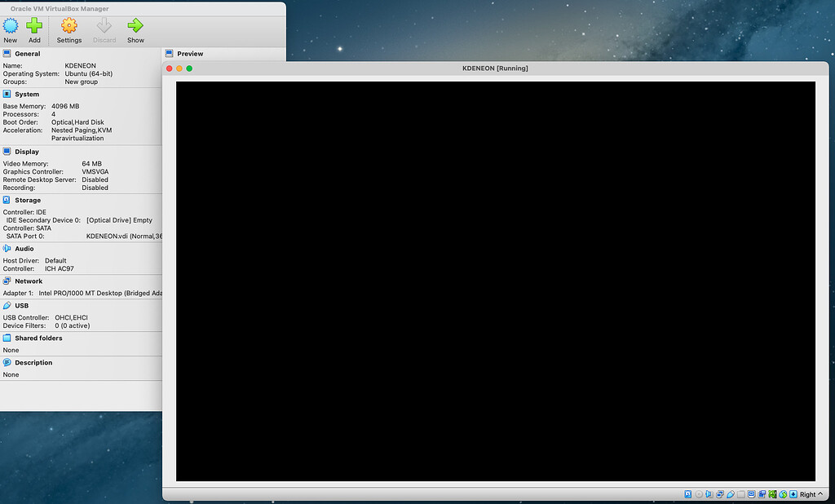Click the audio status icon on the VM window
835x504 pixels.
[x=710, y=494]
